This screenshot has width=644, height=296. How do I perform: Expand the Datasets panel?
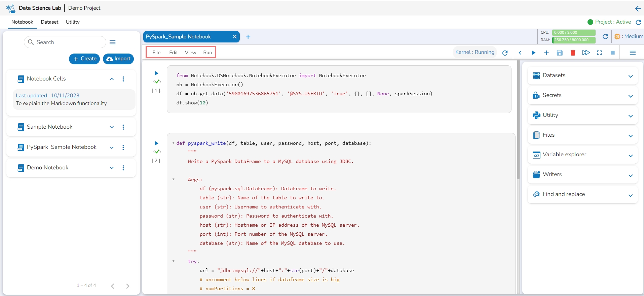point(630,76)
